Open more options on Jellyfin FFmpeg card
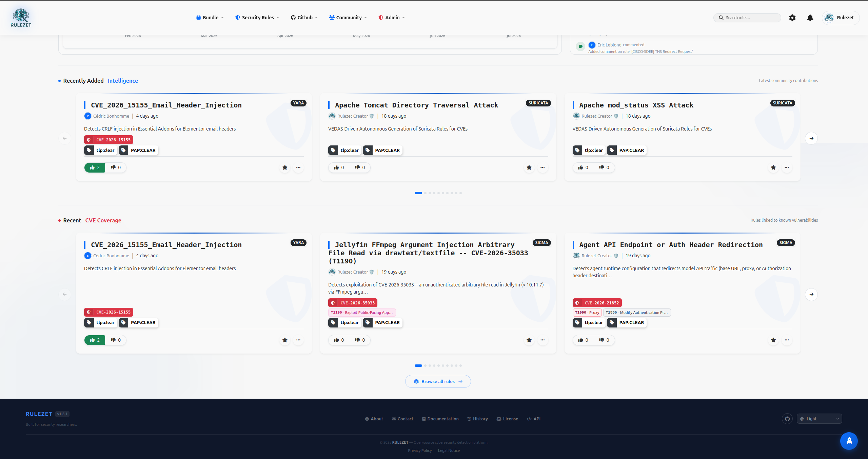868x459 pixels. [x=542, y=340]
